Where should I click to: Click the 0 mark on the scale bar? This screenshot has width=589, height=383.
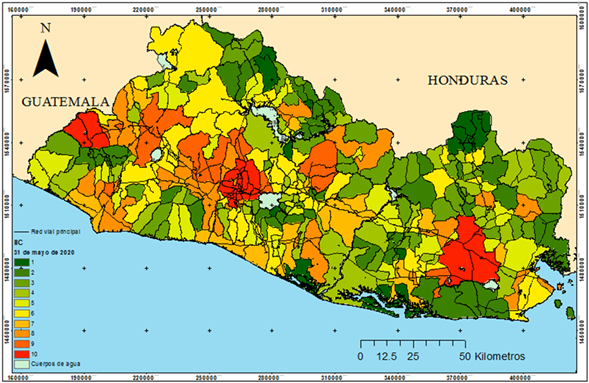(x=360, y=356)
